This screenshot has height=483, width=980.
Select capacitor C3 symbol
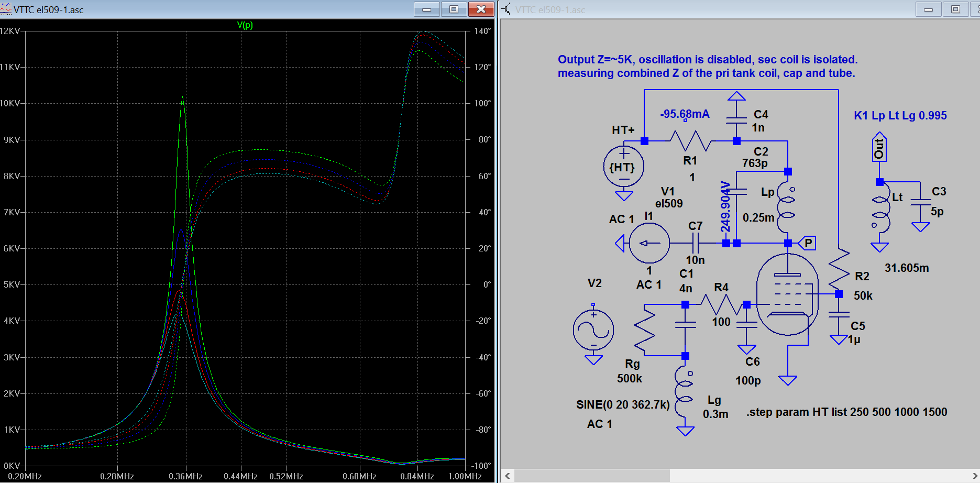coord(920,202)
